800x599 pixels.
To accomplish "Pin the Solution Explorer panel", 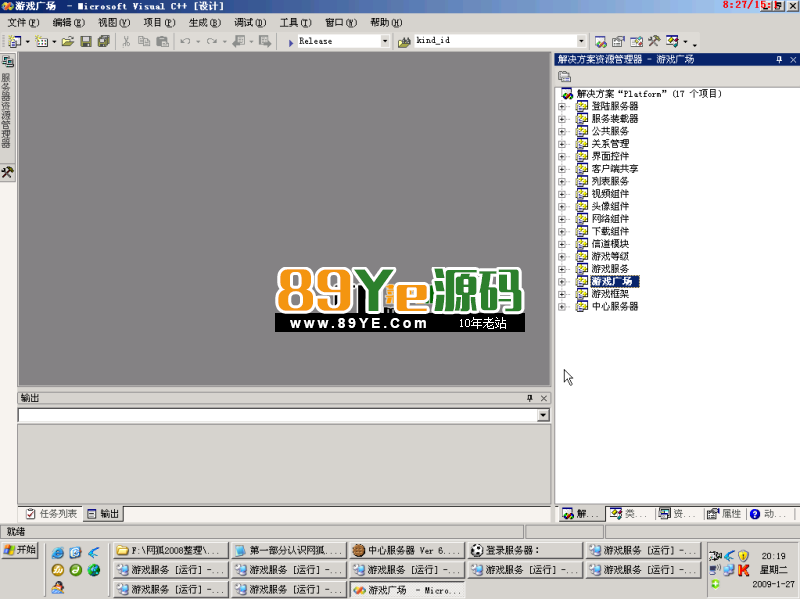I will pos(779,60).
